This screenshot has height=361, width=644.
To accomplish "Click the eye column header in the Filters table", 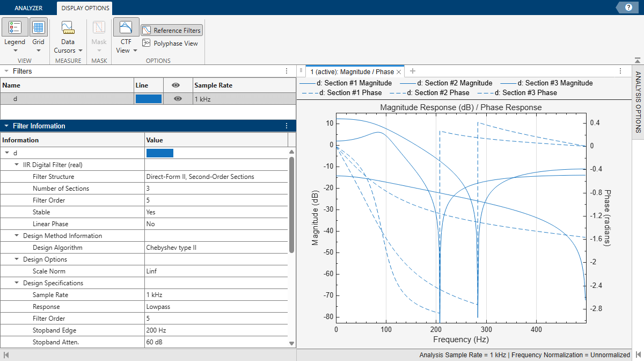I will pos(175,85).
